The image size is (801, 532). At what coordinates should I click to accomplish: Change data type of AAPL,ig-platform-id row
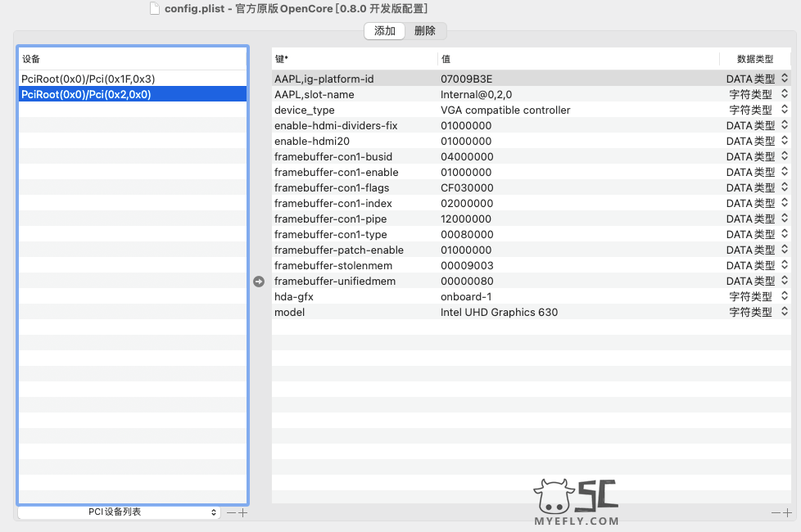click(x=784, y=79)
